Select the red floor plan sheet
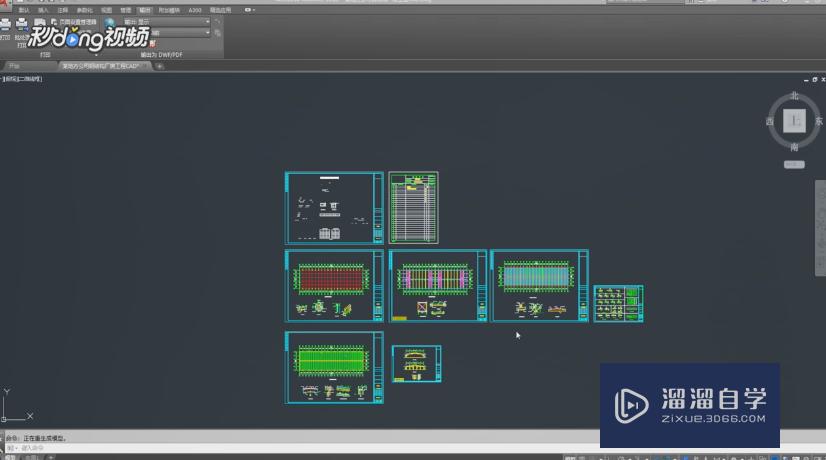The height and width of the screenshot is (460, 826). tap(334, 286)
